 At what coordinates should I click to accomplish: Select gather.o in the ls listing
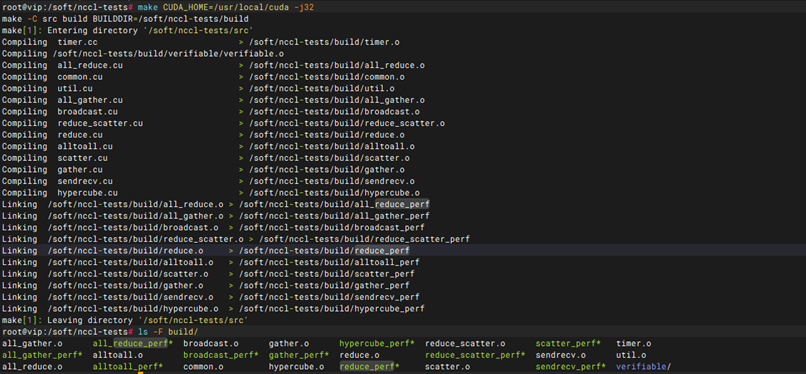point(289,344)
